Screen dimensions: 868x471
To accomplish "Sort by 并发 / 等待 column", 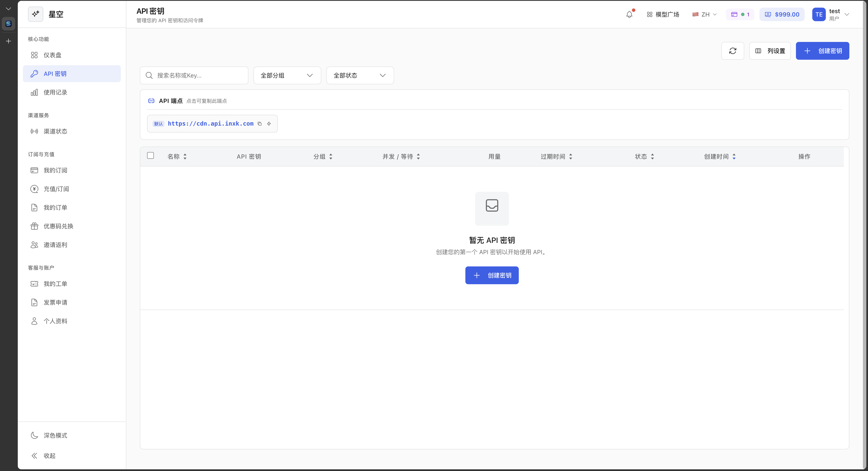I will [401, 157].
